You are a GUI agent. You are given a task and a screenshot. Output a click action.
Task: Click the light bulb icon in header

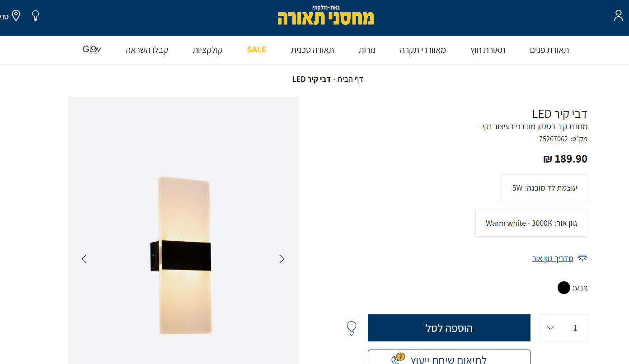point(35,16)
